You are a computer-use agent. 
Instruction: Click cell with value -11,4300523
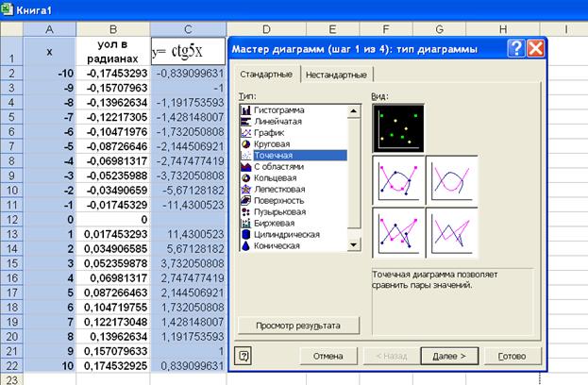point(188,205)
